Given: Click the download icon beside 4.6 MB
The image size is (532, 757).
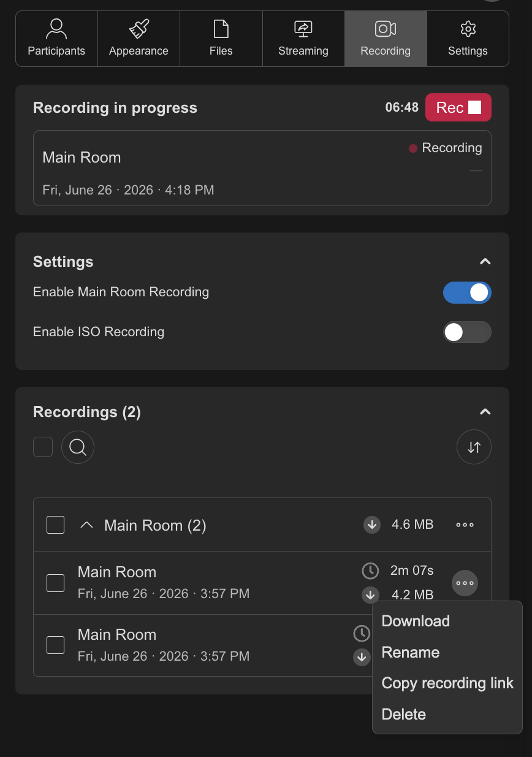Looking at the screenshot, I should pyautogui.click(x=372, y=525).
